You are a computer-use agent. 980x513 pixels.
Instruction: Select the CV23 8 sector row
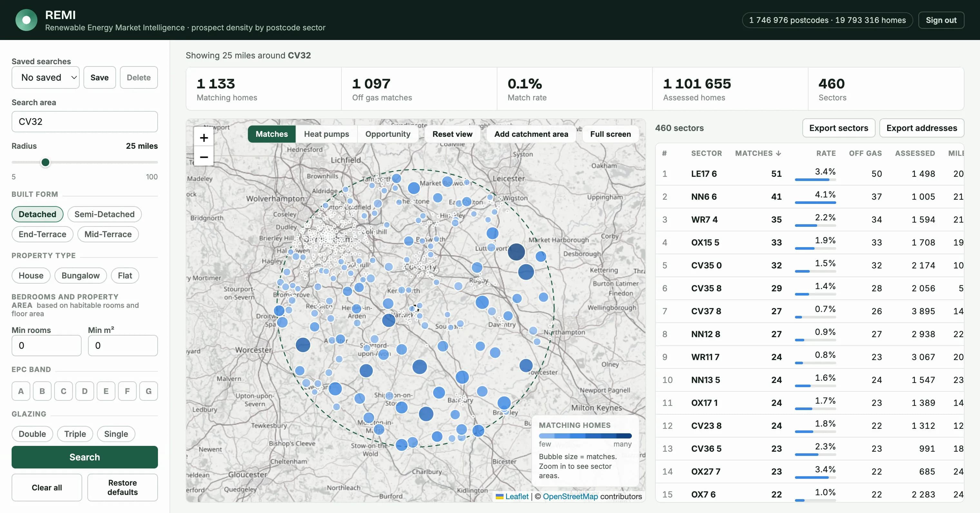809,426
